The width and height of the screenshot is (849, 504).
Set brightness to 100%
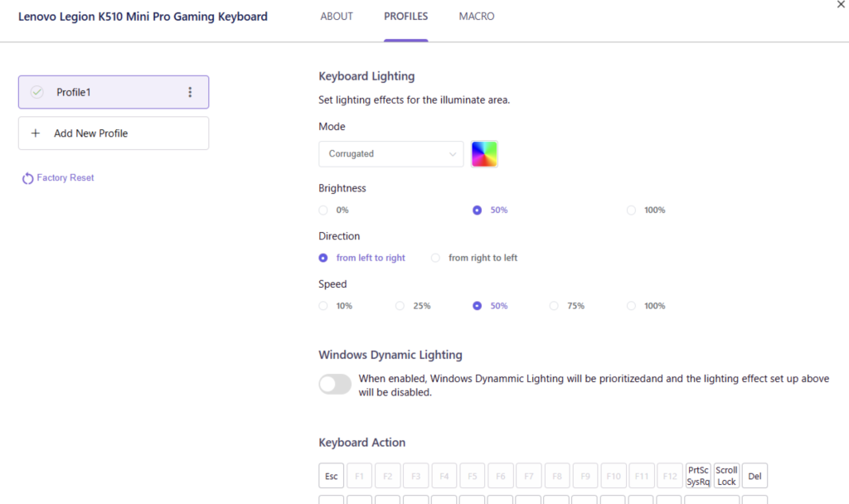click(631, 210)
